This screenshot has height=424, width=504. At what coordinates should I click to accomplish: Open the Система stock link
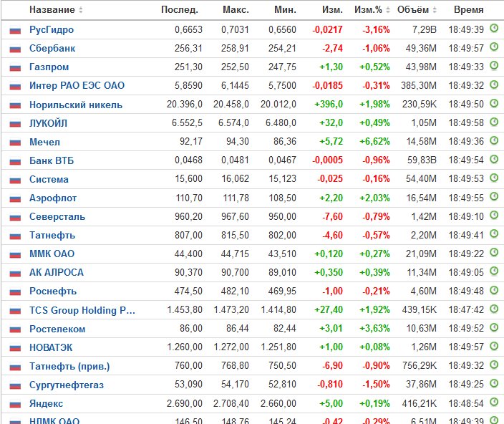tap(49, 179)
